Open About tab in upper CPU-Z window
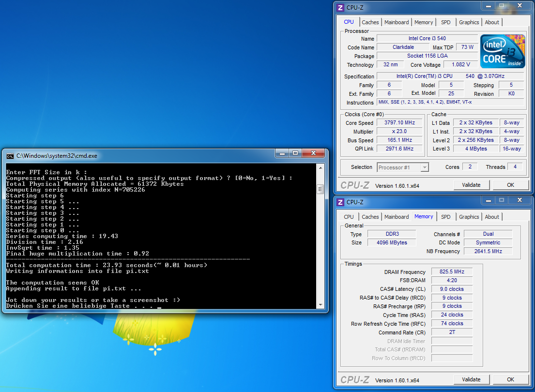 click(492, 22)
